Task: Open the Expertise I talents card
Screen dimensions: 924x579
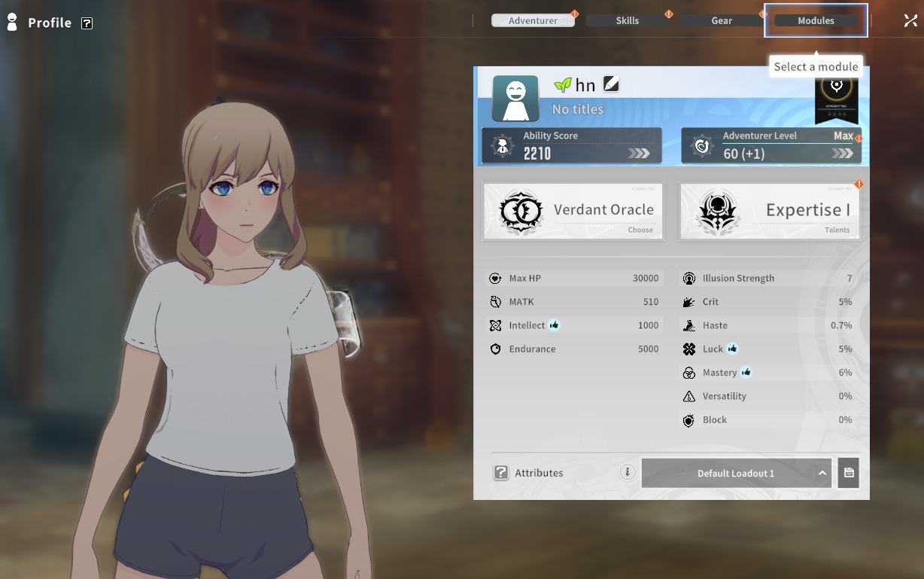Action: (770, 212)
